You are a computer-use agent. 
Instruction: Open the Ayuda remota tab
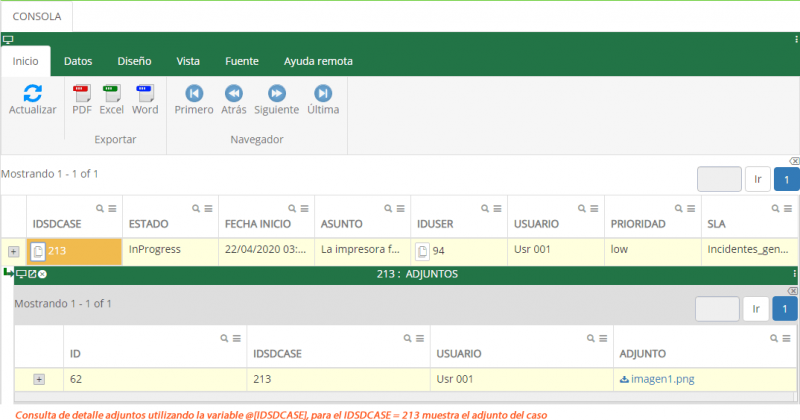tap(318, 61)
